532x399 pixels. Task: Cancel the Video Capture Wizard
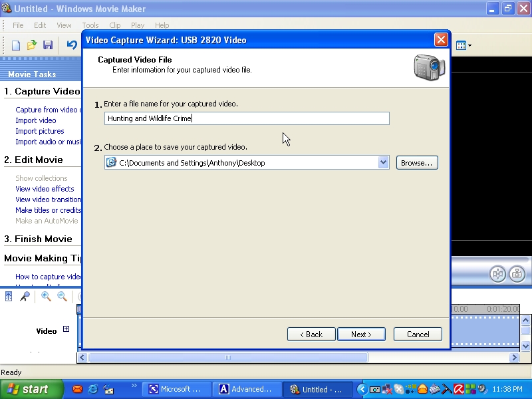(x=418, y=334)
